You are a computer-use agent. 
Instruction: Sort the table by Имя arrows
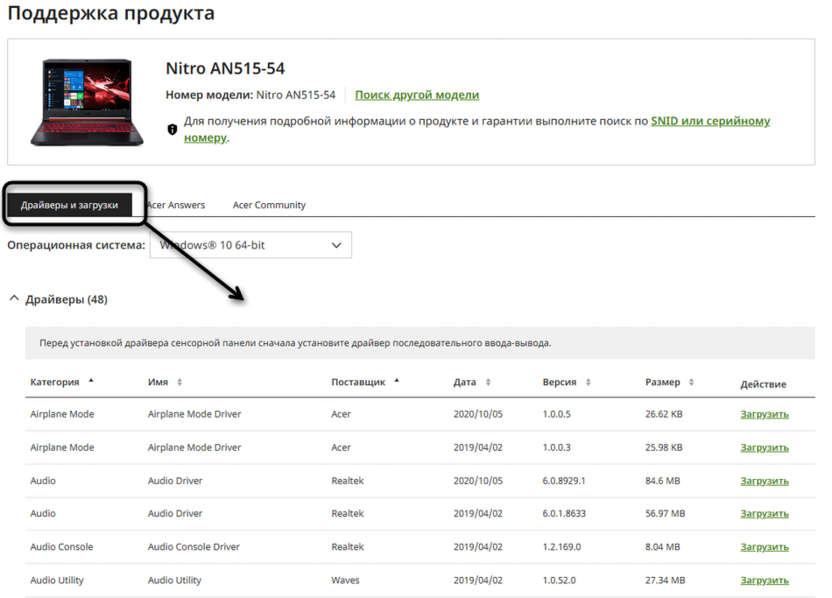tap(179, 382)
